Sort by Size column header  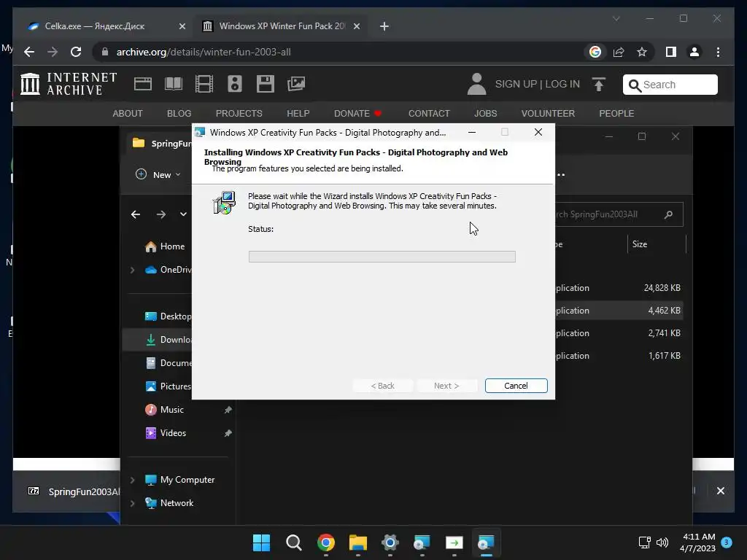pos(657,244)
